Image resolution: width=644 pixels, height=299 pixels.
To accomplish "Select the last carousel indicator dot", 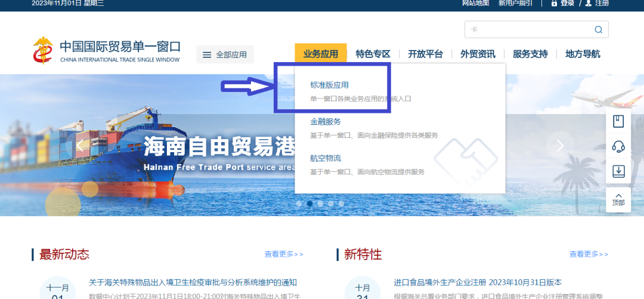I will 341,204.
